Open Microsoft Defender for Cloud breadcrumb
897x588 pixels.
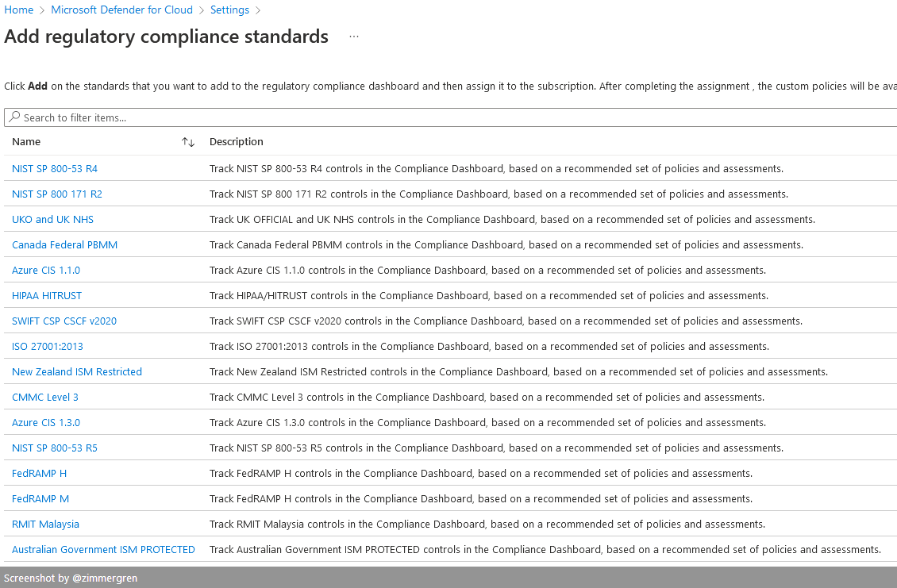pos(121,10)
